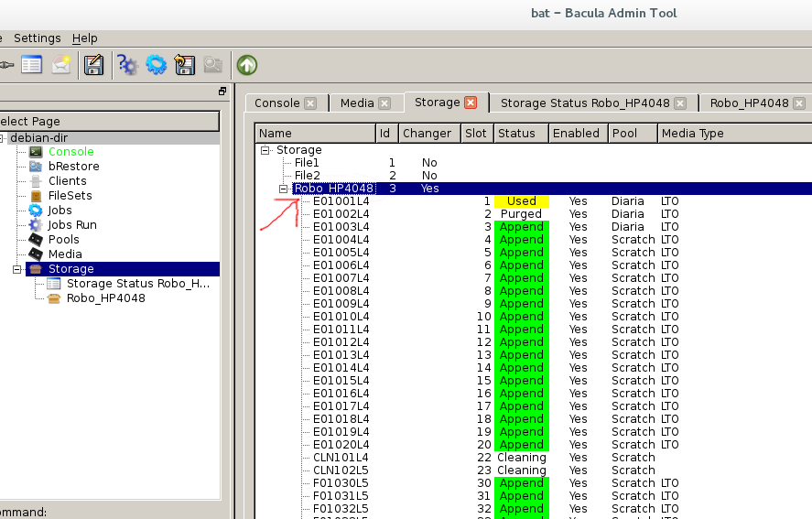Viewport: 812px width, 519px height.
Task: Toggle the dock panel float button
Action: tap(222, 92)
